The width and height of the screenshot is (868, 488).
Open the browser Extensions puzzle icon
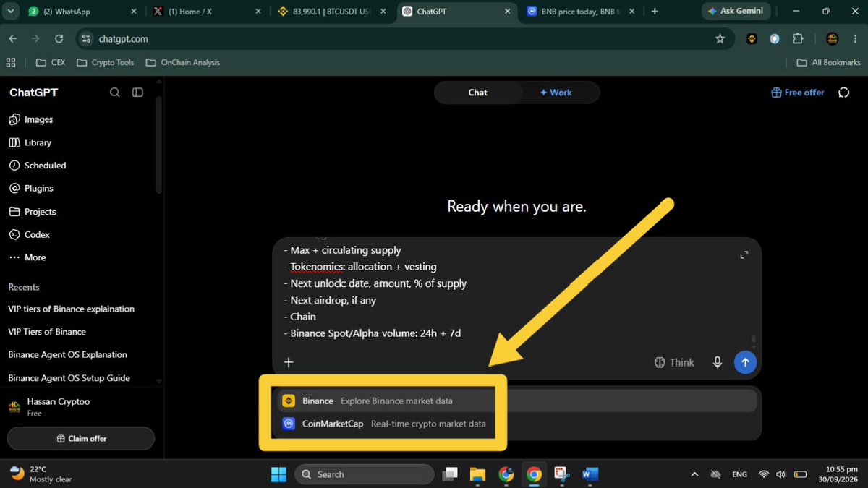click(798, 39)
